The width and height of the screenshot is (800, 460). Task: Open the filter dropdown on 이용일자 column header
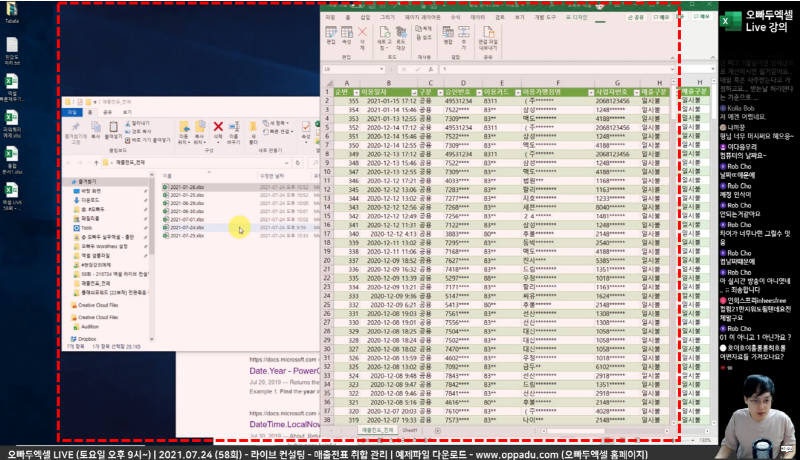(413, 93)
